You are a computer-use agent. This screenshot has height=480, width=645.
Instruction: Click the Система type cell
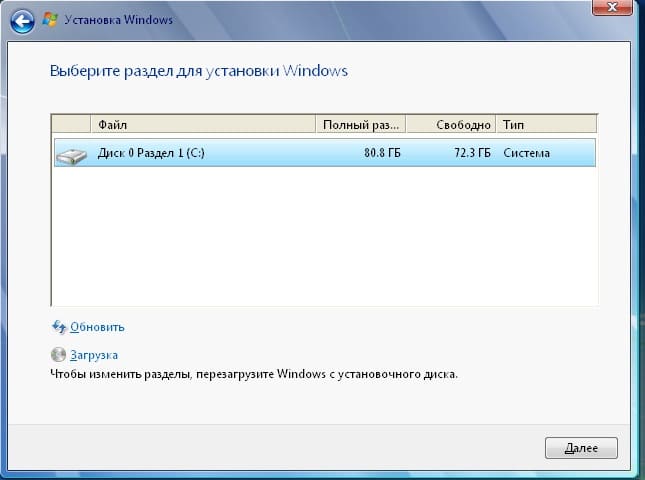[x=527, y=154]
